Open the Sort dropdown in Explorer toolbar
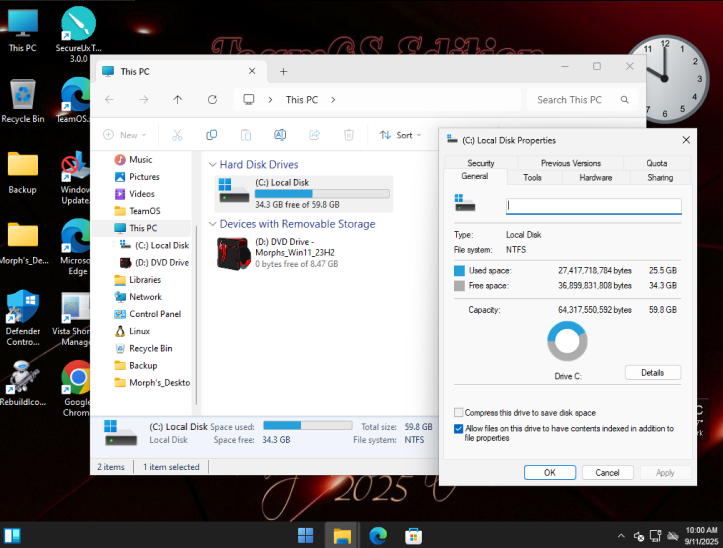The height and width of the screenshot is (548, 723). click(400, 135)
